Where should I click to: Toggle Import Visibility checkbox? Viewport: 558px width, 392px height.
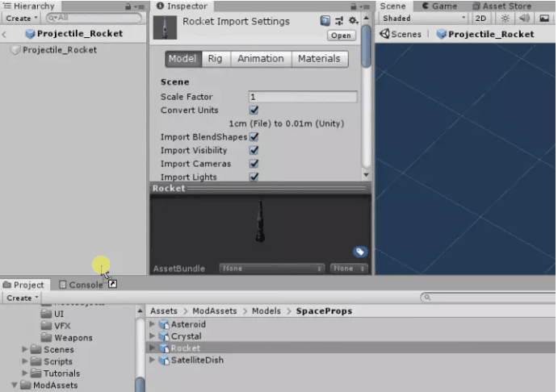254,150
